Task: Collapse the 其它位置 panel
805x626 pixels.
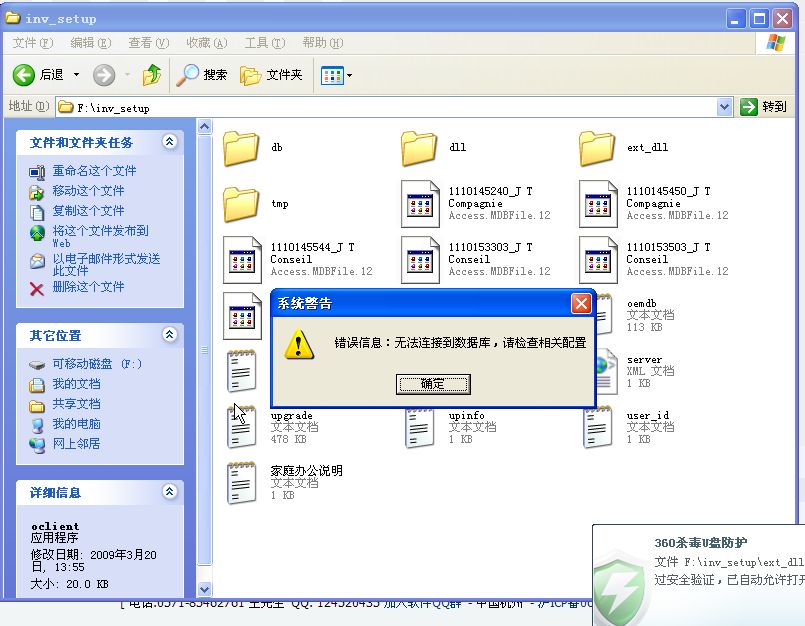Action: [x=169, y=335]
